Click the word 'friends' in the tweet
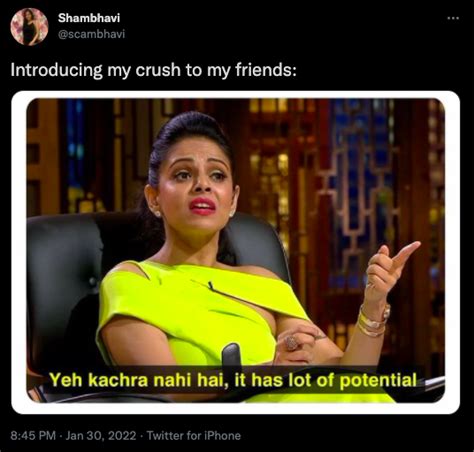 point(263,70)
